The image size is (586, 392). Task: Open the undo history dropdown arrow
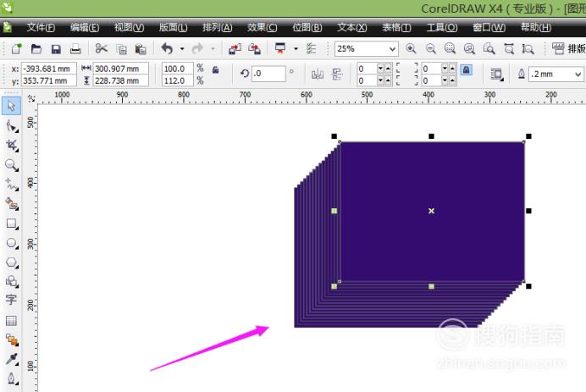coord(182,49)
